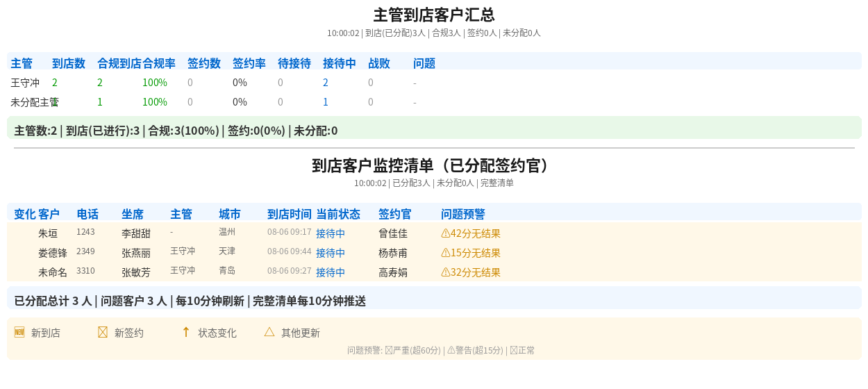Click phone number 3310

(85, 271)
